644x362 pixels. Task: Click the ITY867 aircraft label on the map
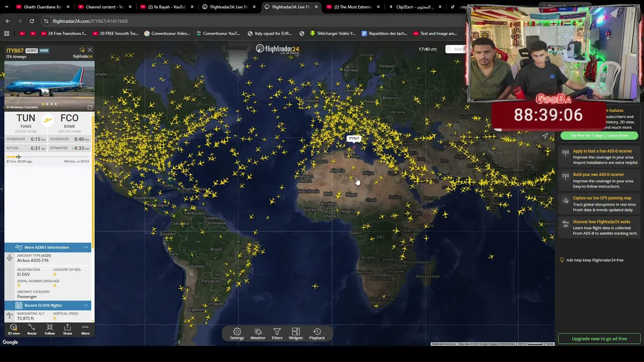click(x=354, y=138)
